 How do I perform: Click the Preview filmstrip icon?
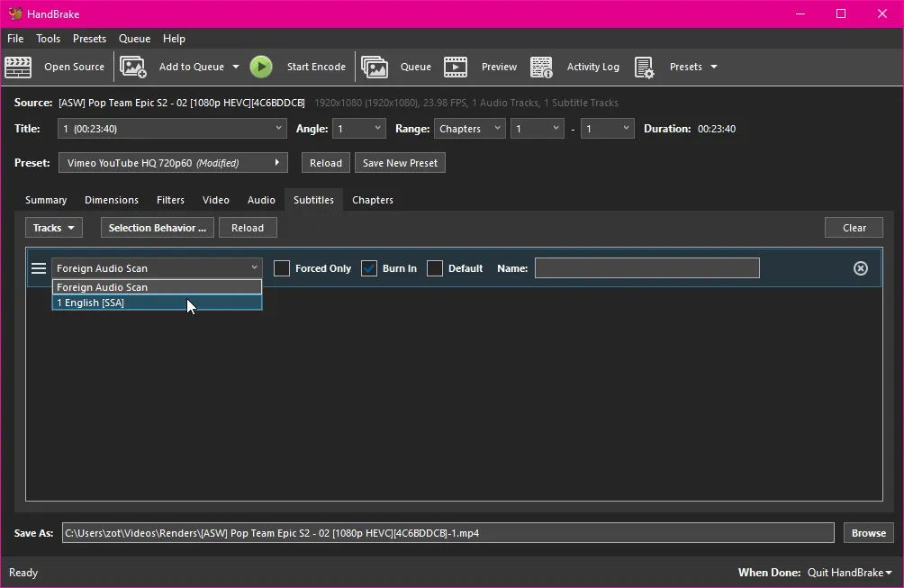click(456, 67)
